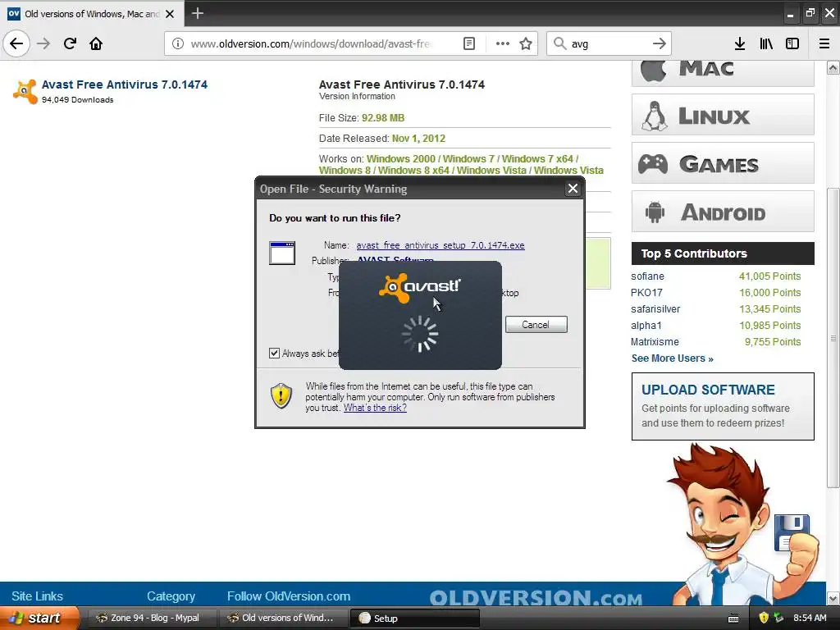Screen dimensions: 840x630
Task: Switch to Old versions of Wind taskbar item
Action: 282,619
